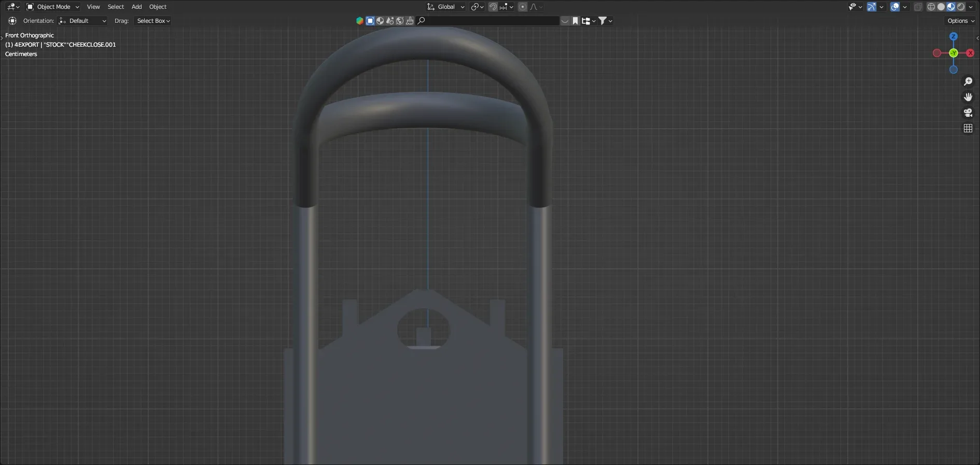Click the zoom view magnifier button

tap(968, 81)
